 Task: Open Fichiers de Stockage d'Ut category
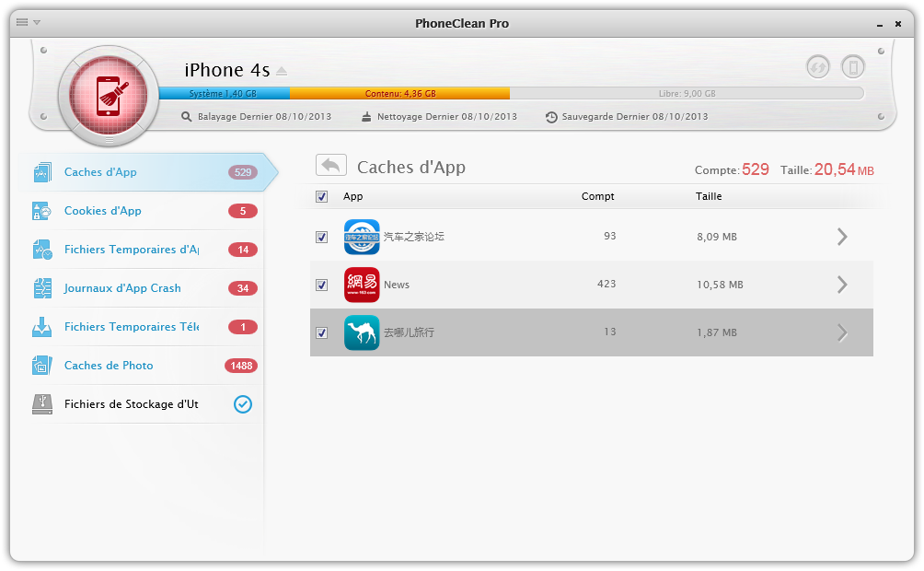click(144, 404)
